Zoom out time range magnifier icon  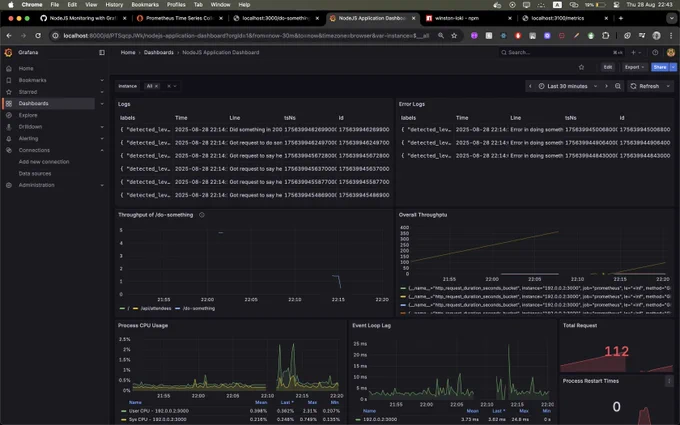(618, 86)
